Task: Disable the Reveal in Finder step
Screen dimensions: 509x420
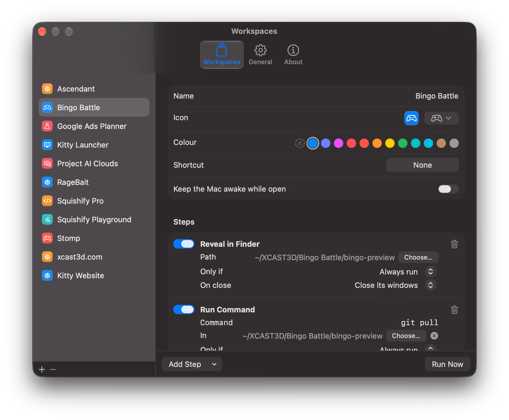Action: (x=184, y=244)
